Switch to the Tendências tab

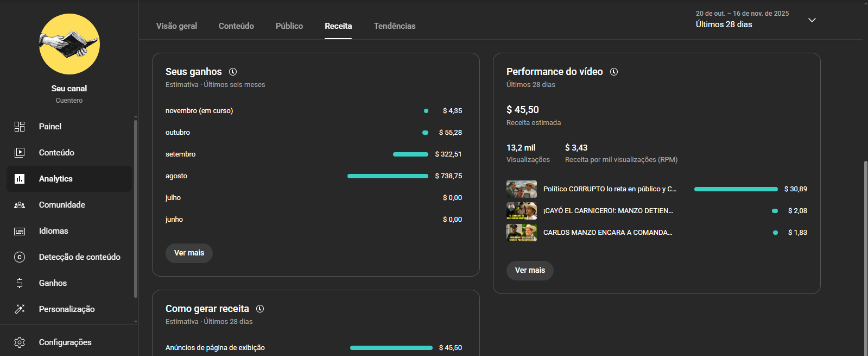tap(395, 26)
